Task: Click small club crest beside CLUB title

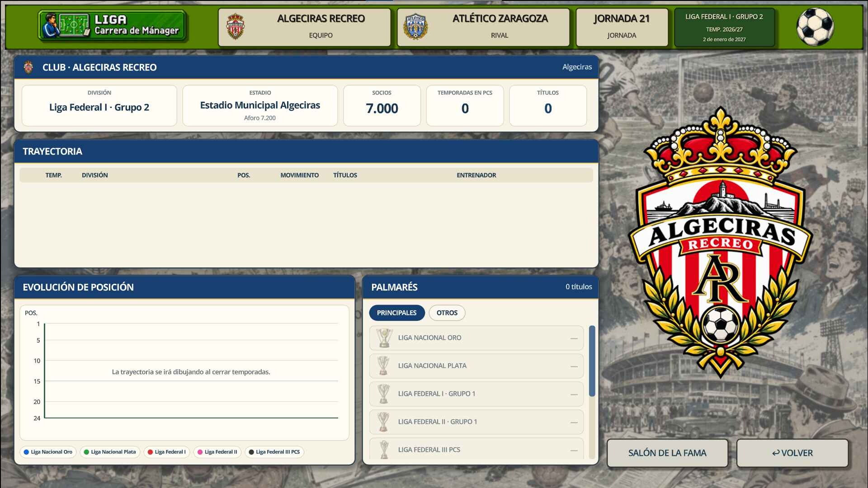Action: tap(28, 67)
